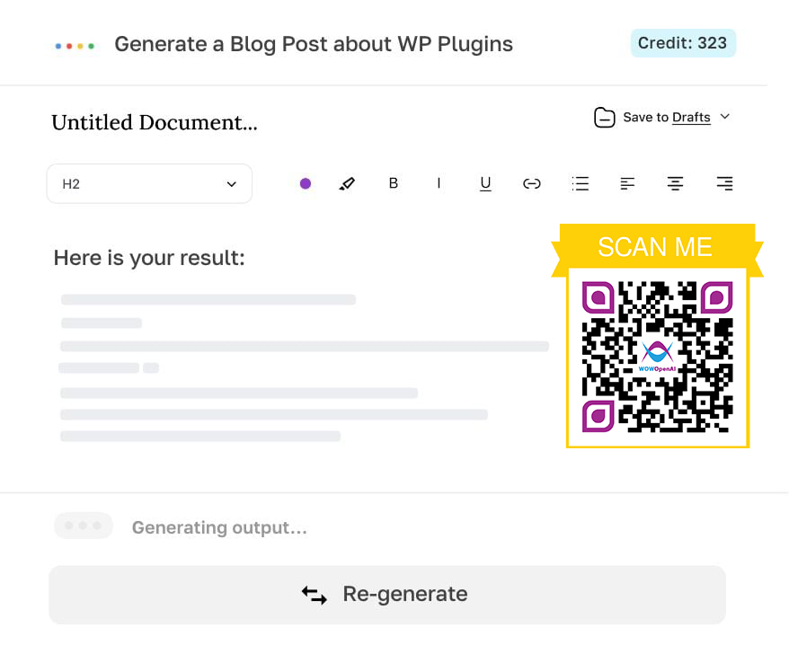Click the Save to Drafts folder icon
The height and width of the screenshot is (672, 789).
point(604,117)
